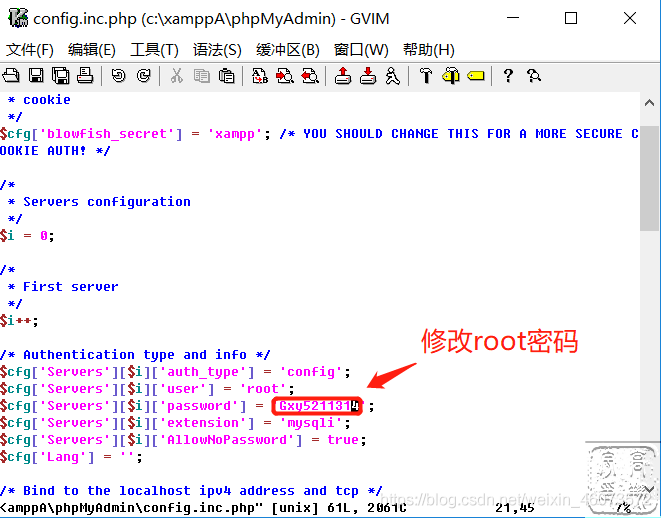Click the 'xampp' blowfish secret value
This screenshot has height=518, width=661.
235,134
